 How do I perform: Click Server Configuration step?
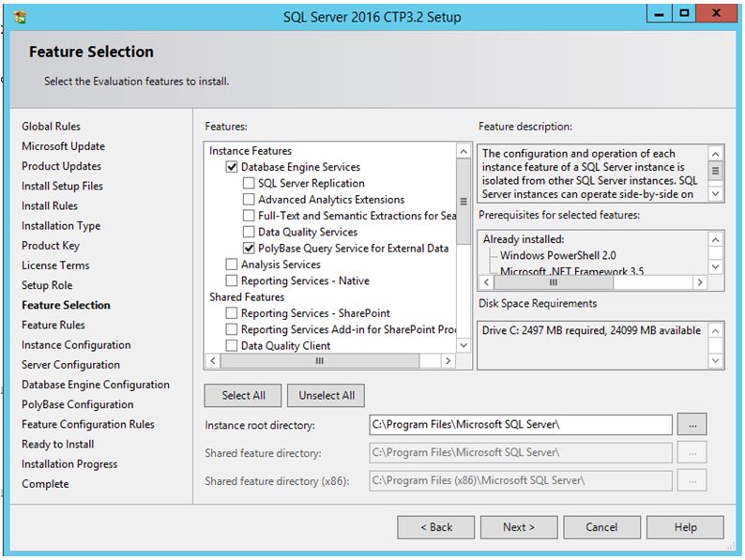coord(70,365)
